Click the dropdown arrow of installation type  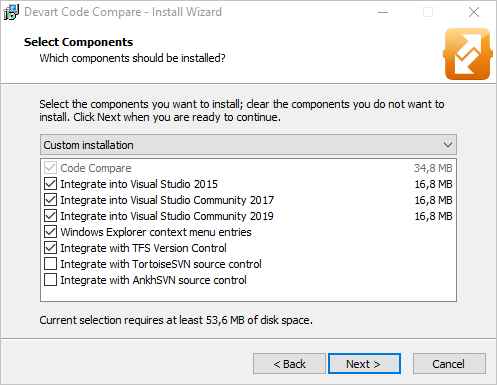(x=448, y=145)
